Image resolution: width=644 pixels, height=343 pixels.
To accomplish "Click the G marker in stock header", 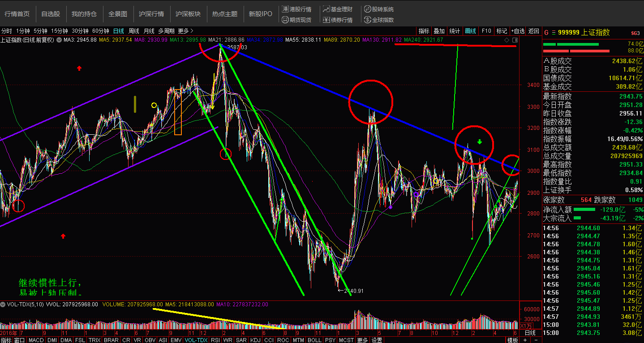I will point(546,32).
